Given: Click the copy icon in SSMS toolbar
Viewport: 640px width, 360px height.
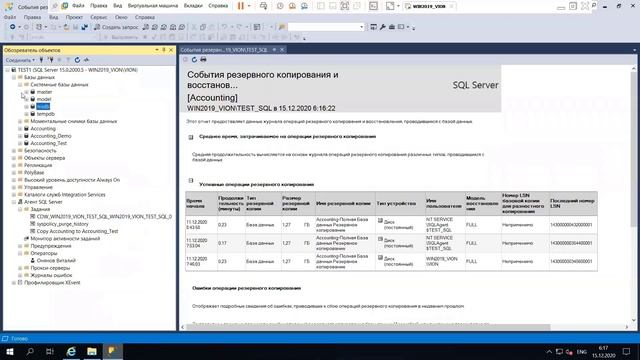Looking at the screenshot, I should click(203, 27).
